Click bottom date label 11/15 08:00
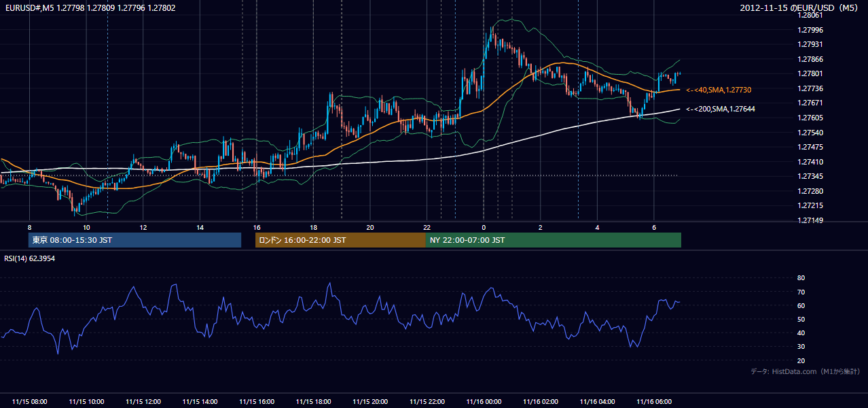 pos(29,402)
